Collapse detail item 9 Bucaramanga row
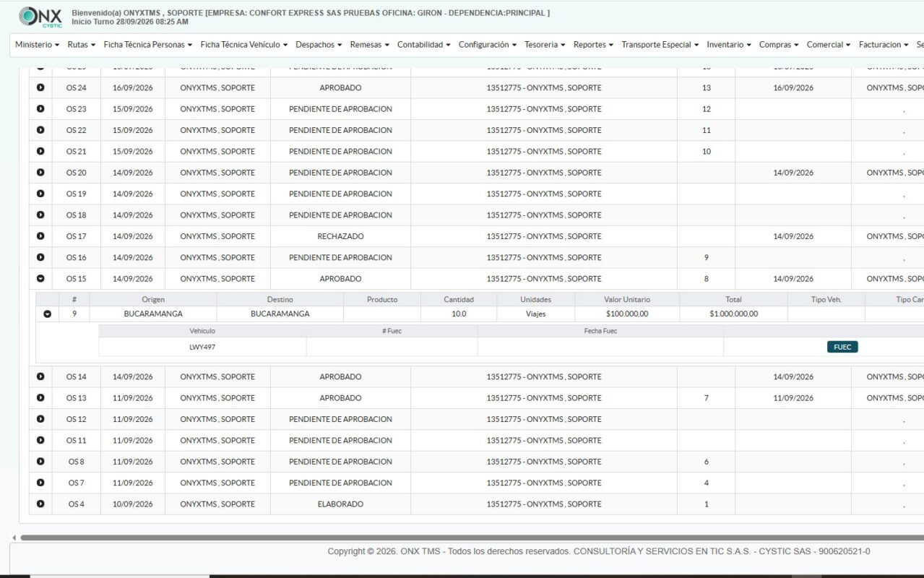 click(48, 314)
